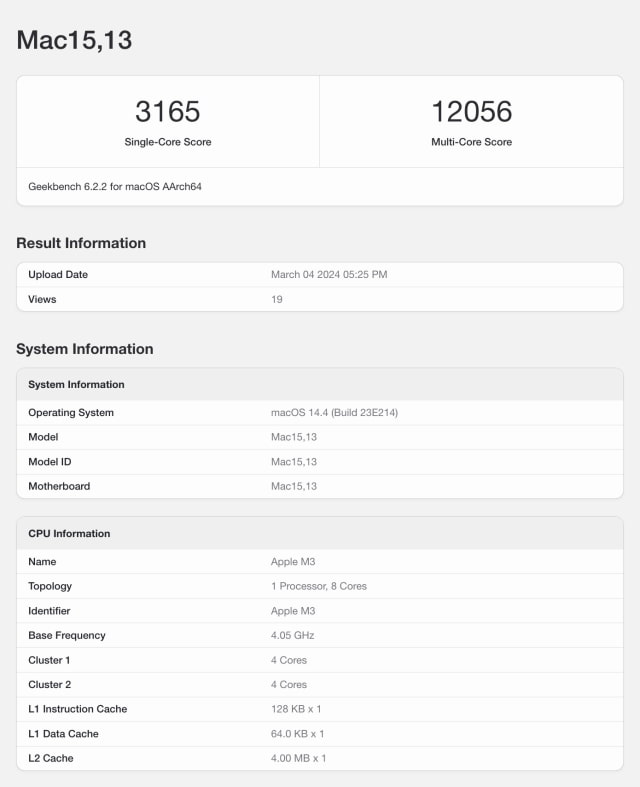Click the Views label
The image size is (640, 787).
point(42,299)
